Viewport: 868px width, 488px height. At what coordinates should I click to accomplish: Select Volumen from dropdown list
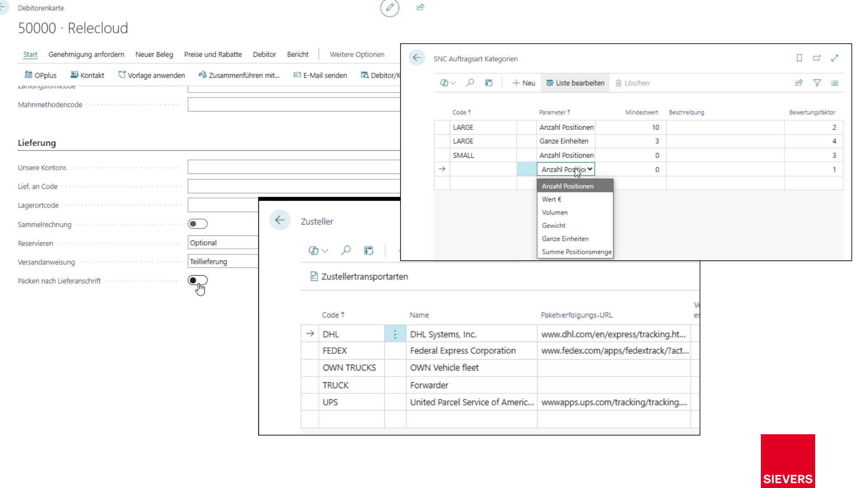pos(575,212)
